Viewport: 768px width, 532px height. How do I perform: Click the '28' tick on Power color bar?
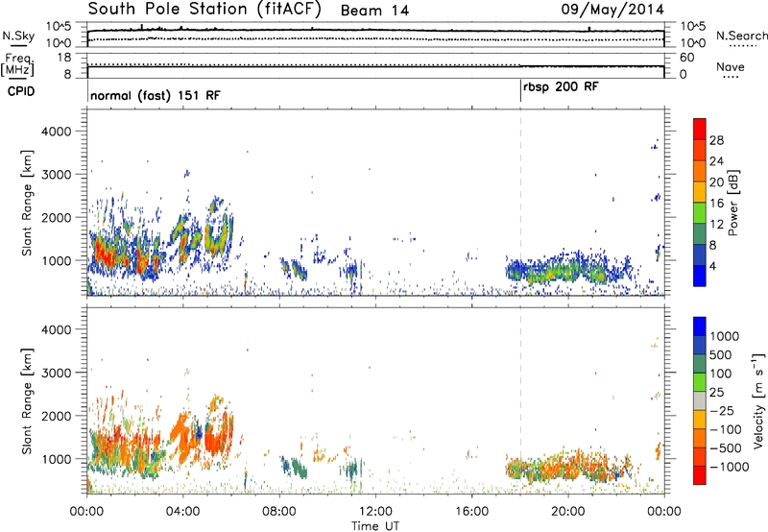716,140
